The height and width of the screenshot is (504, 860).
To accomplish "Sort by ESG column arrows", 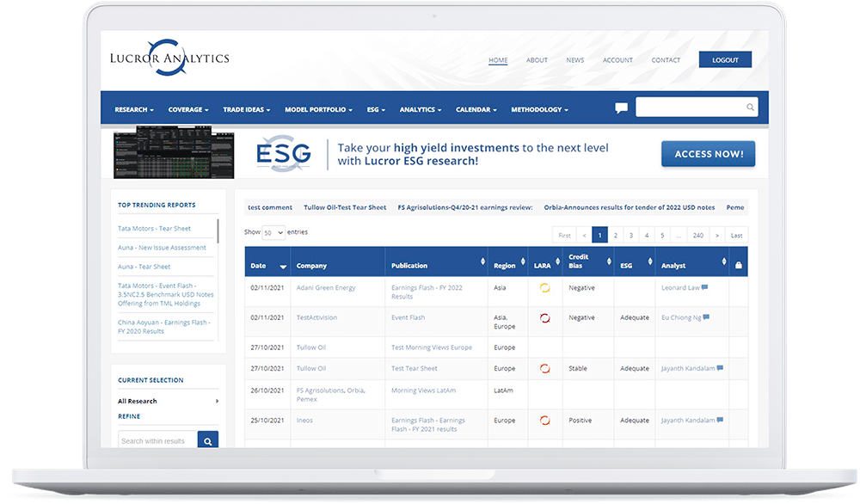I will 650,261.
